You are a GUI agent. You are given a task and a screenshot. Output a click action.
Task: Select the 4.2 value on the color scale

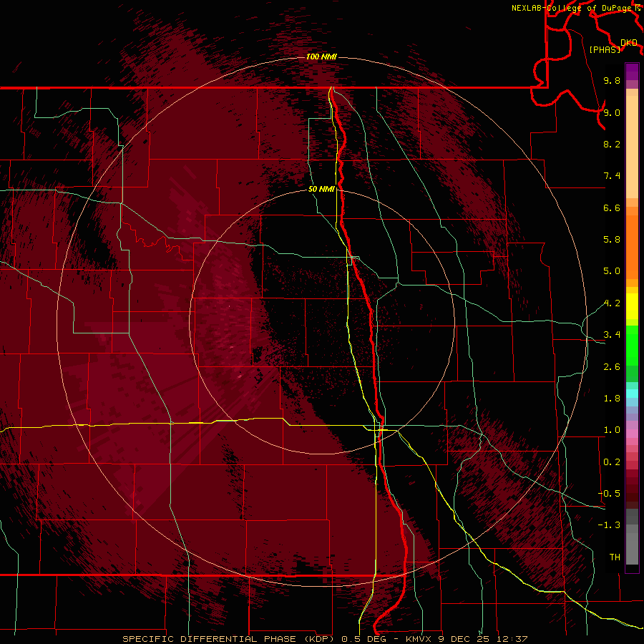pos(612,303)
